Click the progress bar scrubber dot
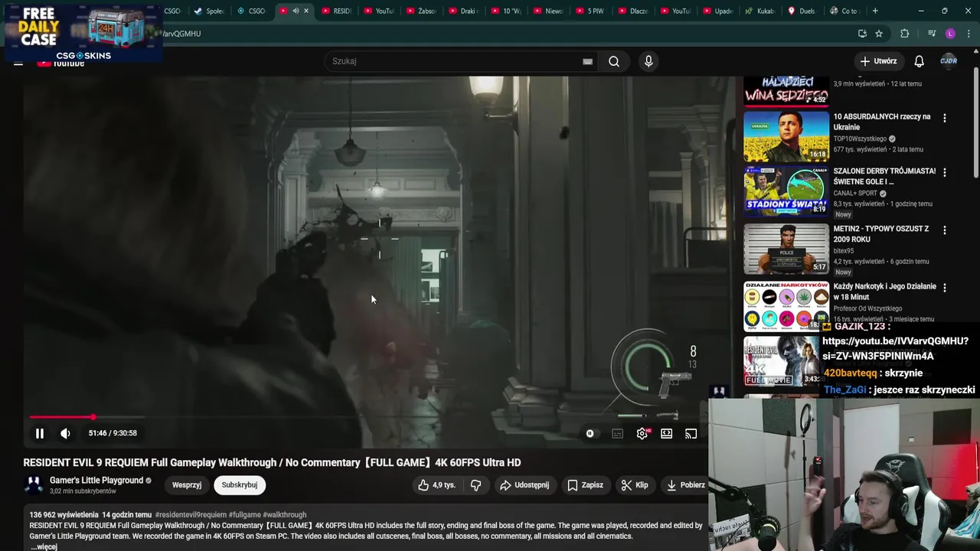 (93, 417)
